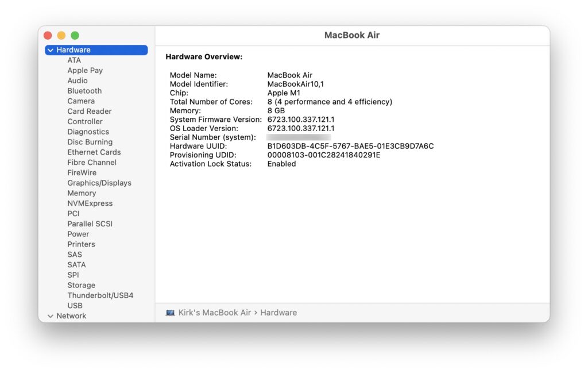The image size is (588, 373).
Task: Select Power in the sidebar
Action: 78,234
